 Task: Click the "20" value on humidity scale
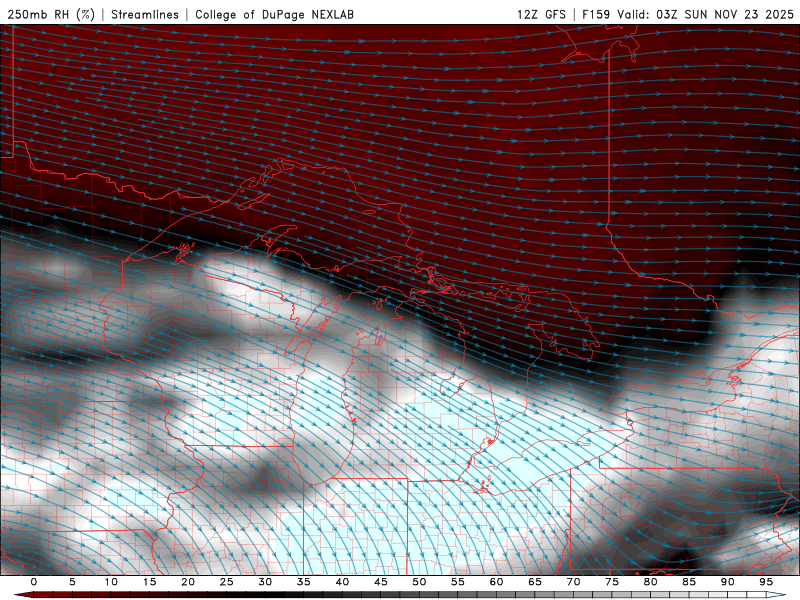click(x=188, y=582)
